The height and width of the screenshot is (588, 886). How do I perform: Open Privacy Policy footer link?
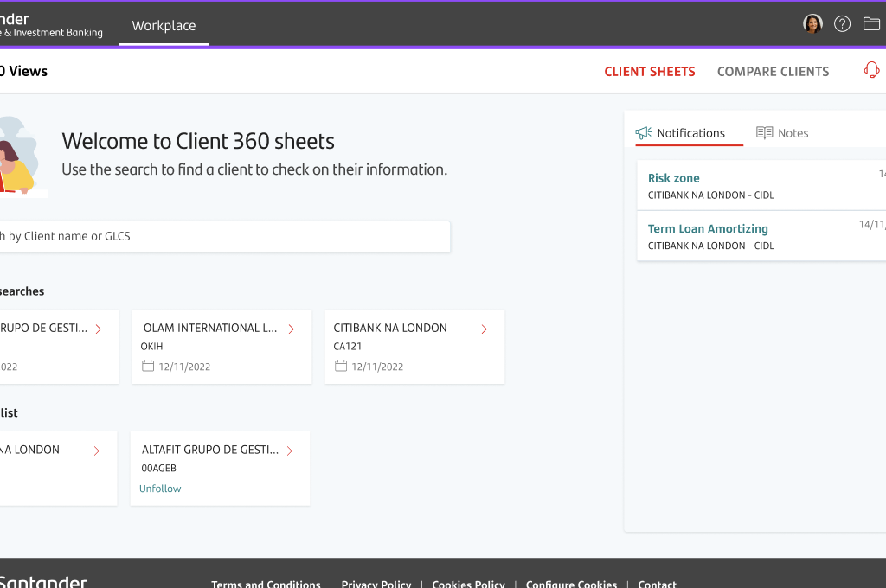coord(376,584)
